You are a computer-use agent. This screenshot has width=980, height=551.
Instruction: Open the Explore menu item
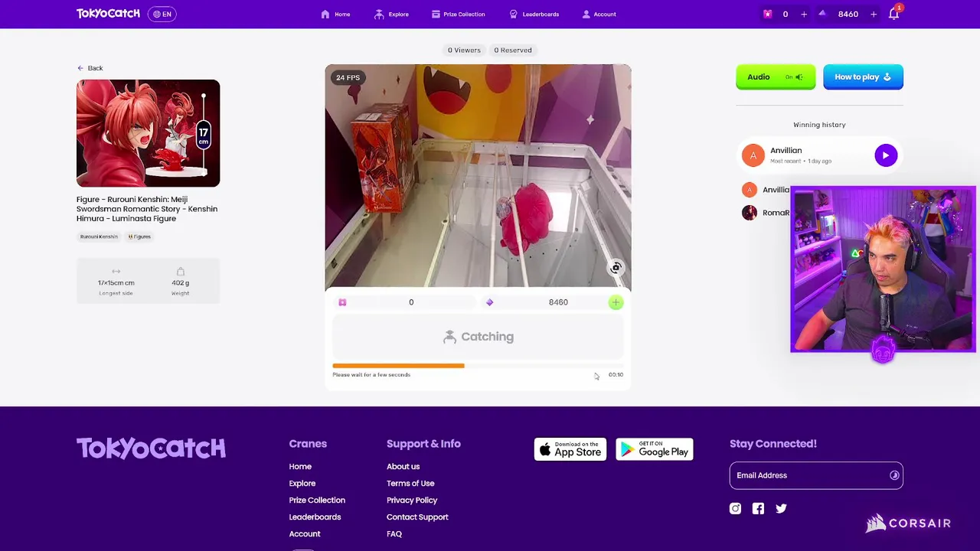391,14
